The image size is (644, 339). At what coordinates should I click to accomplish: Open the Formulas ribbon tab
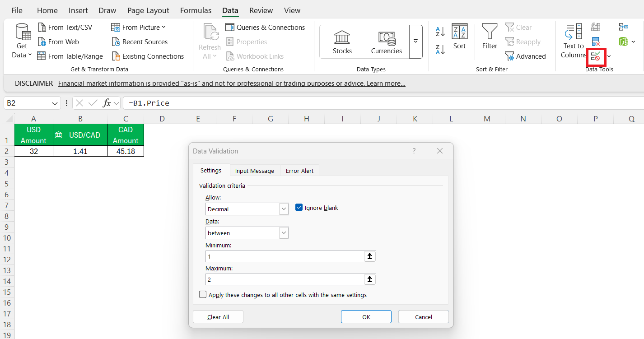196,10
